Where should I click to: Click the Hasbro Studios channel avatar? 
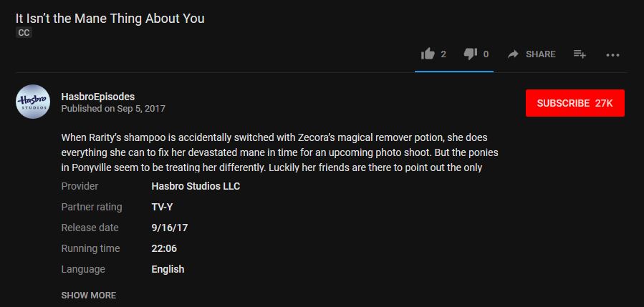pyautogui.click(x=33, y=102)
